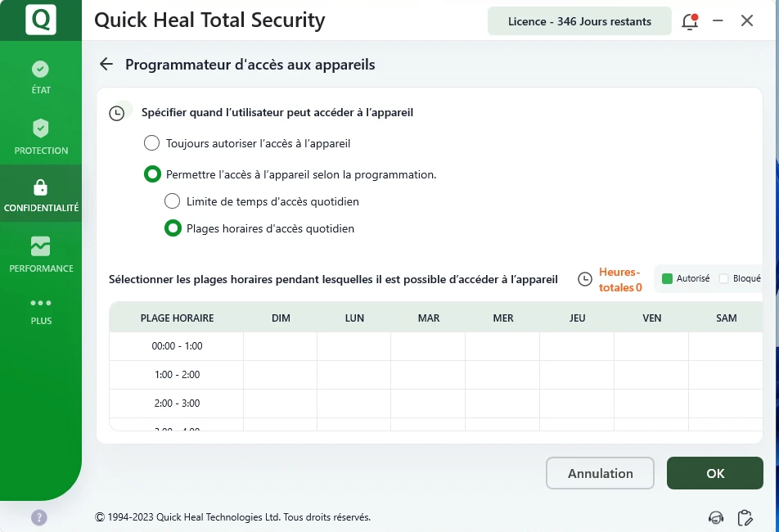
Task: Select Limite de temps d'accès quotidien
Action: pyautogui.click(x=172, y=201)
